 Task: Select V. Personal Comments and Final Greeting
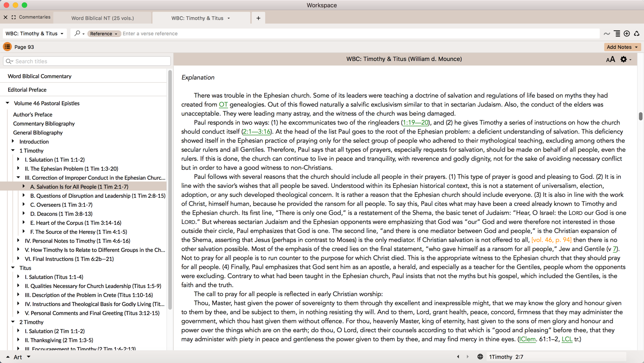pyautogui.click(x=92, y=313)
